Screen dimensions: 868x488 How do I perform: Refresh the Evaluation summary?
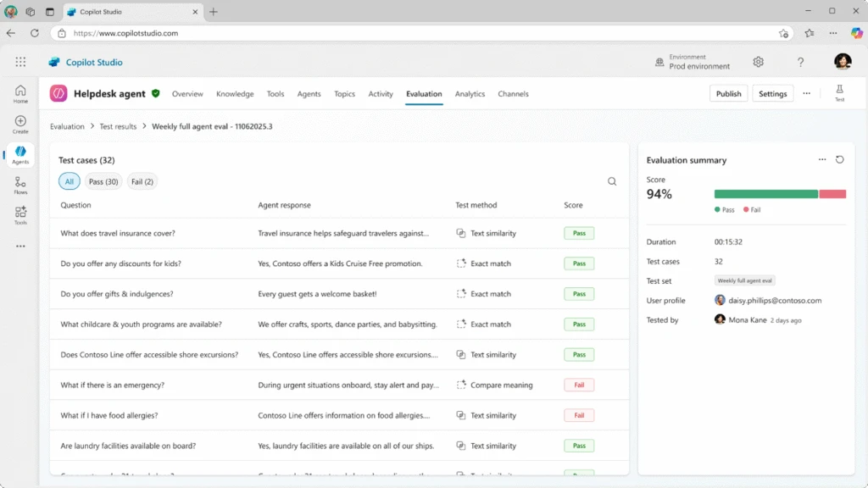tap(839, 159)
